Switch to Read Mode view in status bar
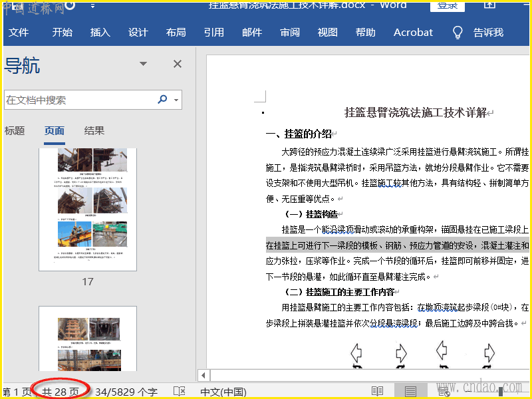The height and width of the screenshot is (399, 532). click(377, 392)
